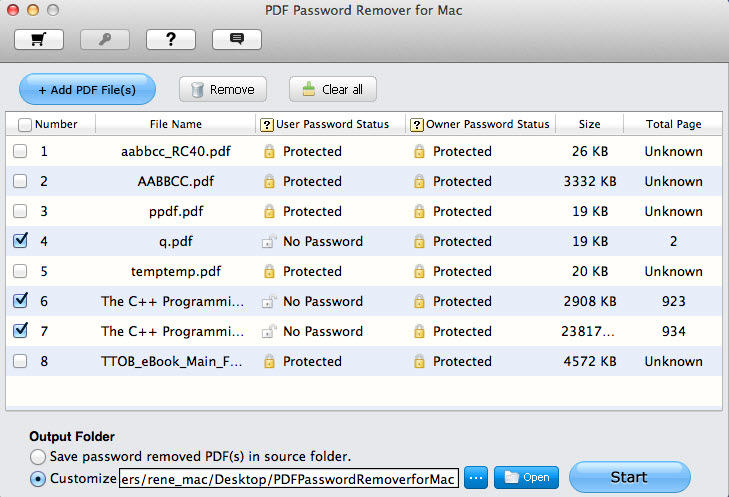Click unlocked icon in row 6
The image size is (729, 497).
[269, 301]
